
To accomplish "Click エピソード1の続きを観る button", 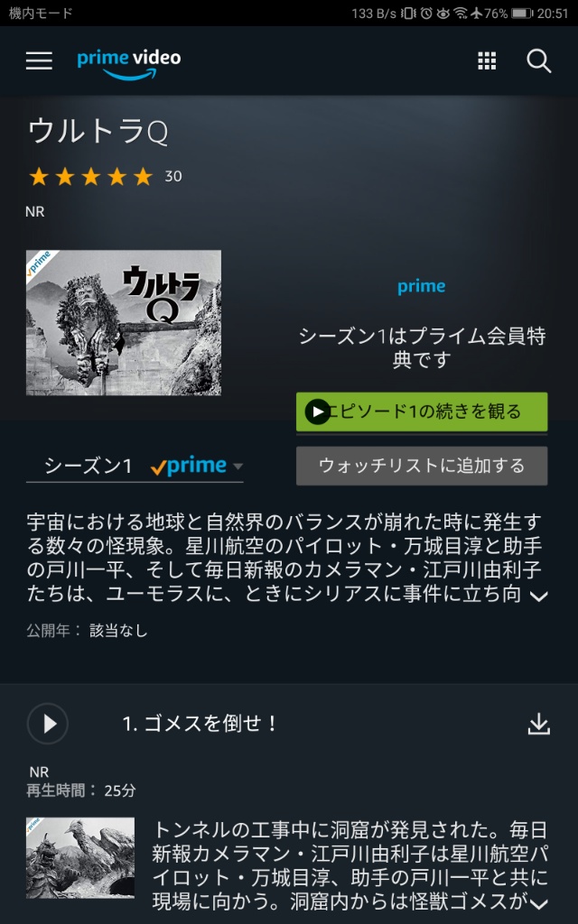I will tap(422, 411).
